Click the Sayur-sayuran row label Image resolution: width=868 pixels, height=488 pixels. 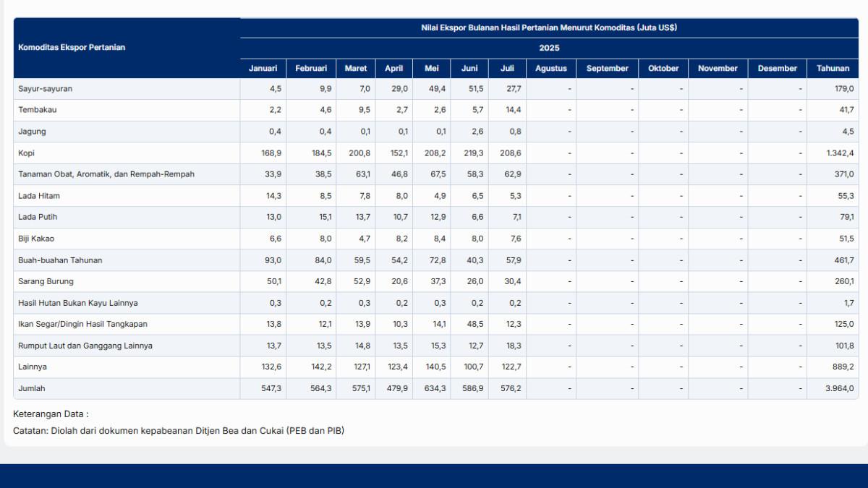click(45, 89)
